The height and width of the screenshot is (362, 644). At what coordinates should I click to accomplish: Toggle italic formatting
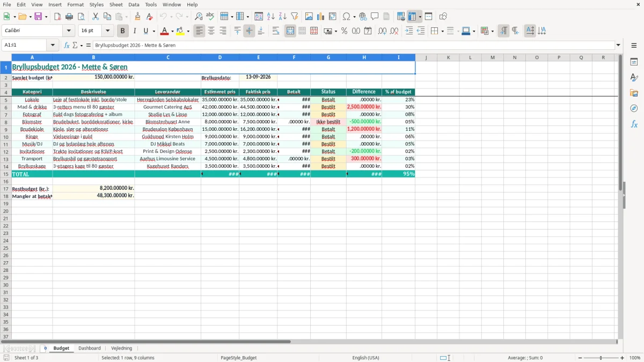tap(135, 31)
